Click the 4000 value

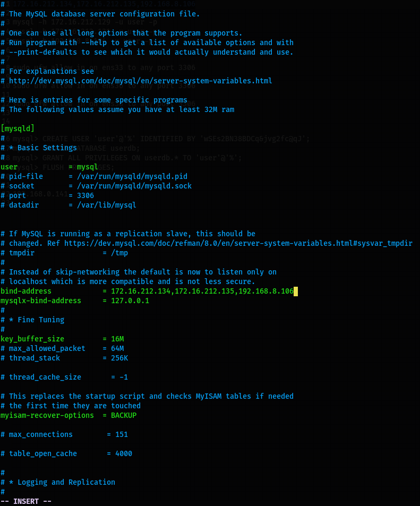click(124, 454)
